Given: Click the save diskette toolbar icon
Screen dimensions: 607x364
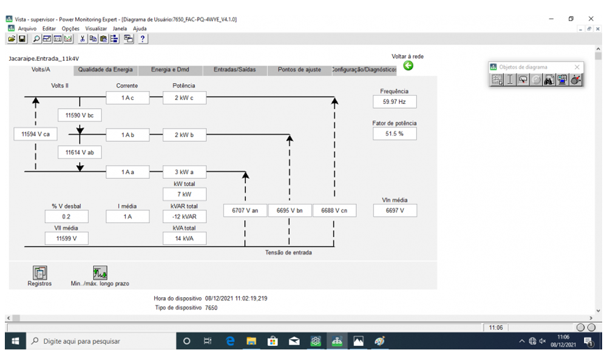Looking at the screenshot, I should pyautogui.click(x=22, y=39).
